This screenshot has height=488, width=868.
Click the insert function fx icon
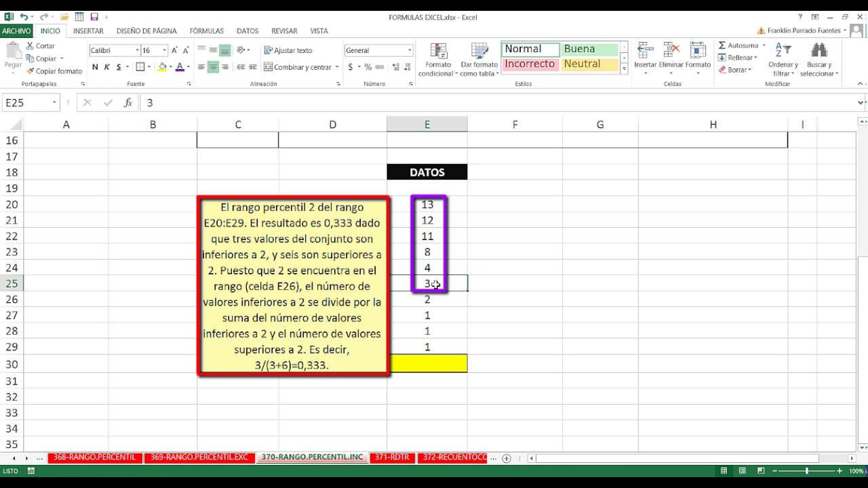coord(127,103)
